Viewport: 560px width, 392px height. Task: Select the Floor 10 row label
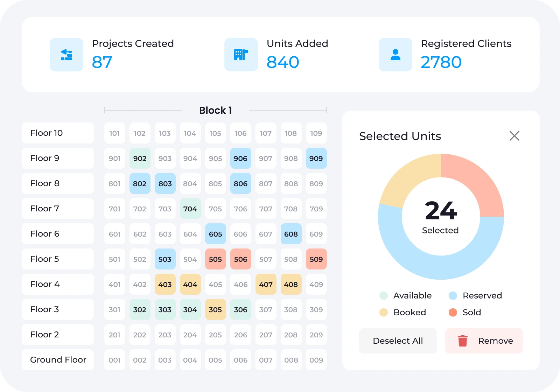coord(58,133)
